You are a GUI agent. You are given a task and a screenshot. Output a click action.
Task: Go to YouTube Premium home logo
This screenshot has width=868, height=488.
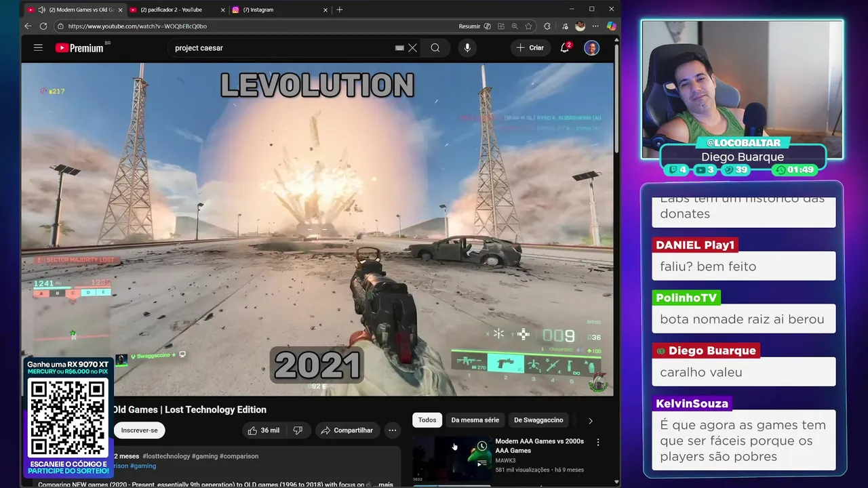80,48
